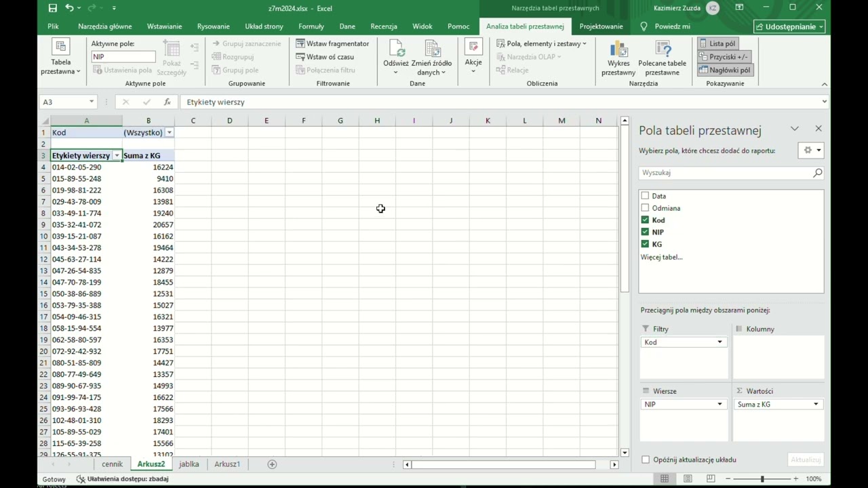Image resolution: width=868 pixels, height=488 pixels.
Task: Open the Pola, elementy i zestawy dropdown
Action: click(541, 43)
